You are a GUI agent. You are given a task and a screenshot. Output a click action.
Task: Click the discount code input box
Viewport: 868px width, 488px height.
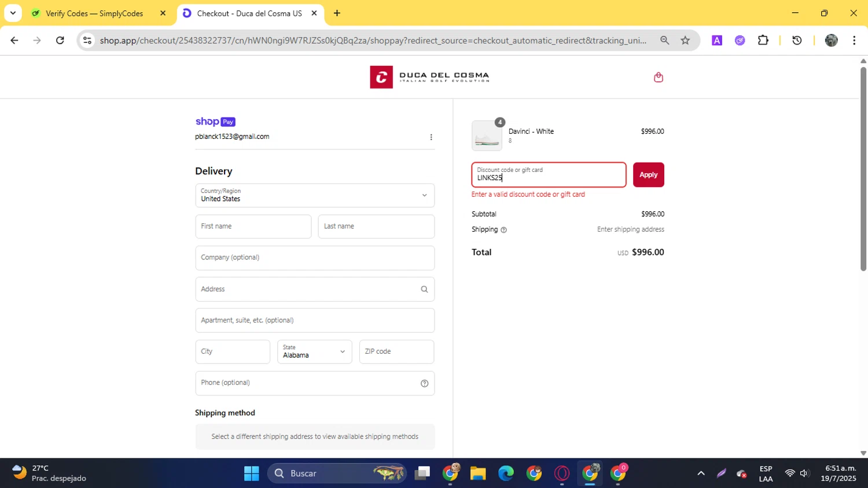(549, 175)
